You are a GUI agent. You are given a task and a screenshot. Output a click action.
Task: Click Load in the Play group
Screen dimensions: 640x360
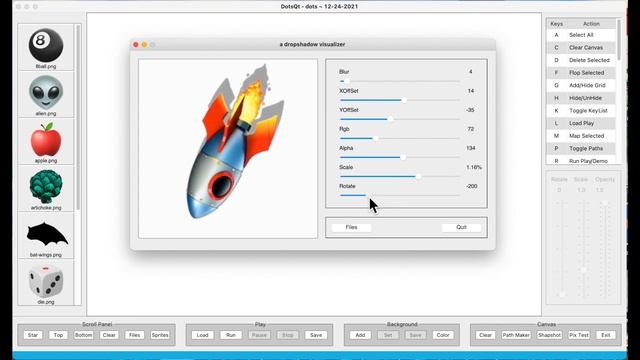point(202,335)
